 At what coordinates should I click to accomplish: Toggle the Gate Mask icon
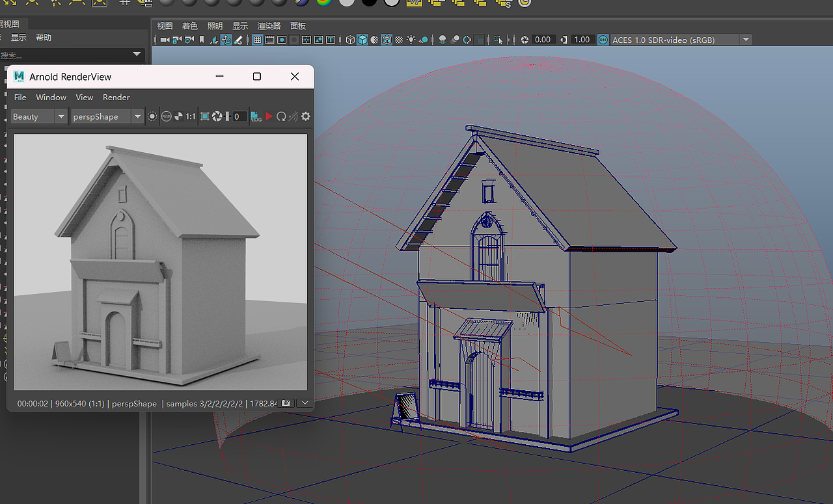(x=294, y=40)
